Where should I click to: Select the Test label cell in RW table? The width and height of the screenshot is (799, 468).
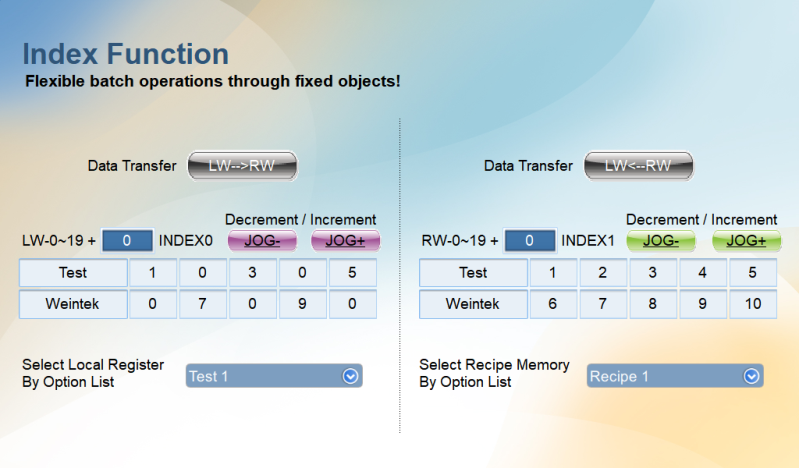473,273
